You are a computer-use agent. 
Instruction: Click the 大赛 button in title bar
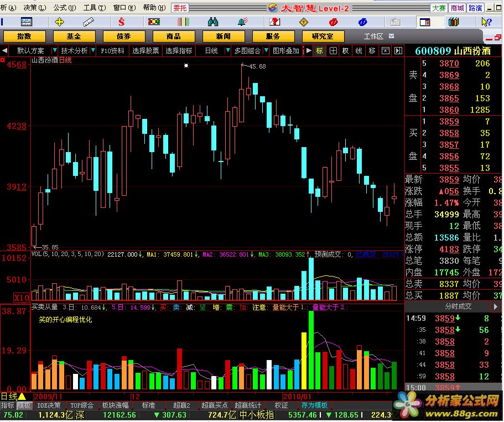pos(439,8)
